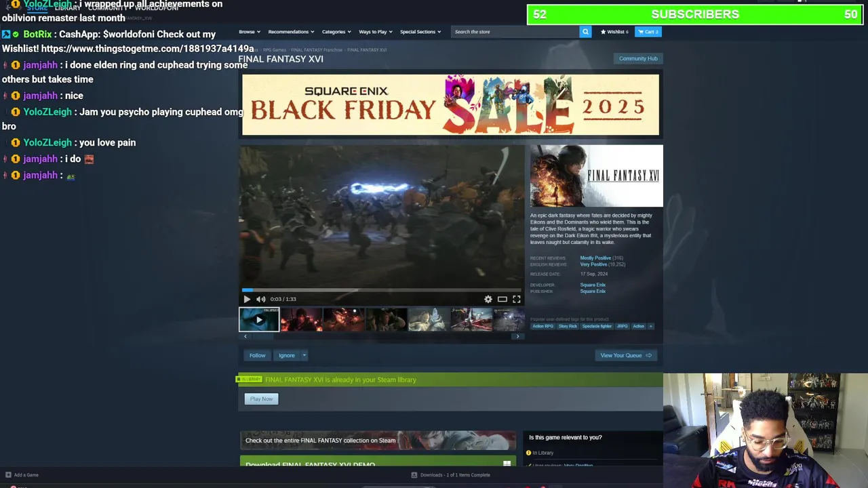Open the dropdown arrow next to Ignore
The width and height of the screenshot is (868, 488).
304,355
